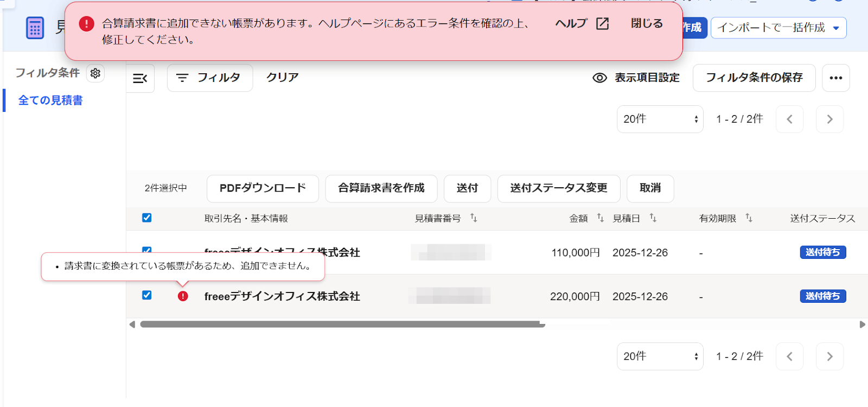
Task: Open 表示項目設定 with the eye icon
Action: (636, 78)
